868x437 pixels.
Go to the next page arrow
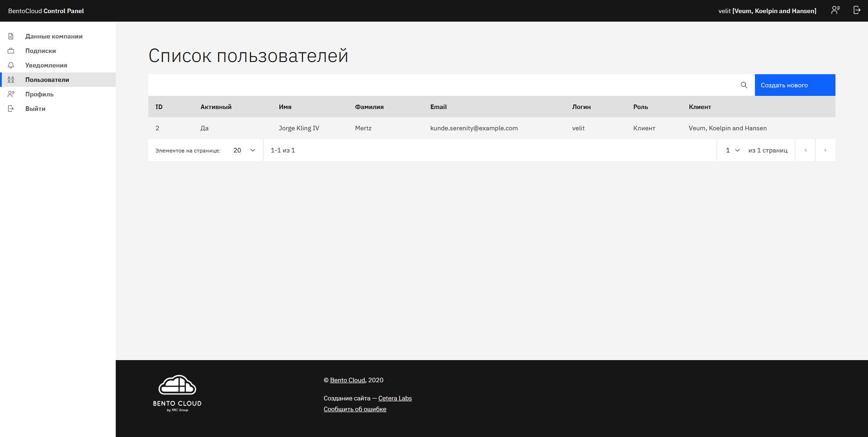[x=825, y=150]
